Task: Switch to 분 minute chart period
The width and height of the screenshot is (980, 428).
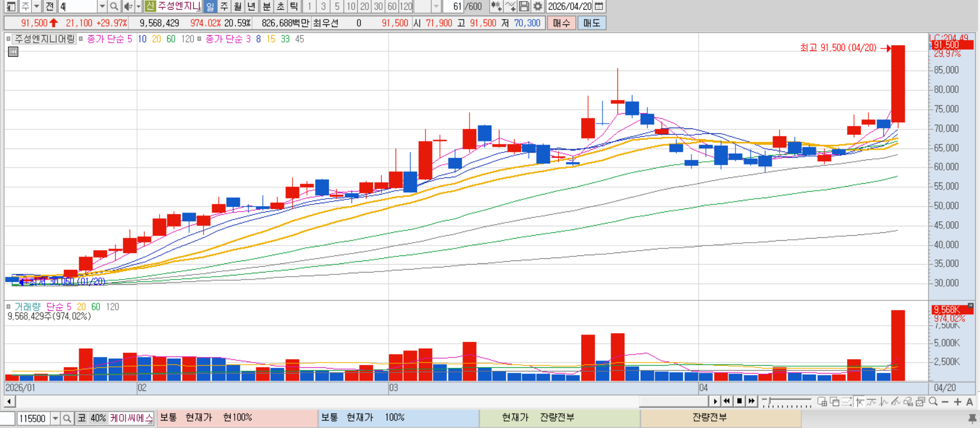Action: (x=267, y=6)
